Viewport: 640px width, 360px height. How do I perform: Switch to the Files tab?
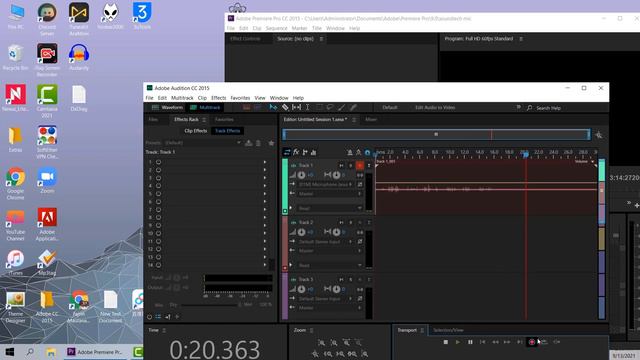(x=153, y=120)
